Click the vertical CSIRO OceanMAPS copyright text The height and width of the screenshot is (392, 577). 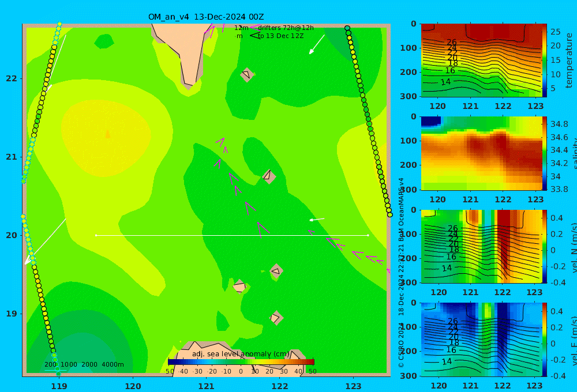(x=401, y=273)
